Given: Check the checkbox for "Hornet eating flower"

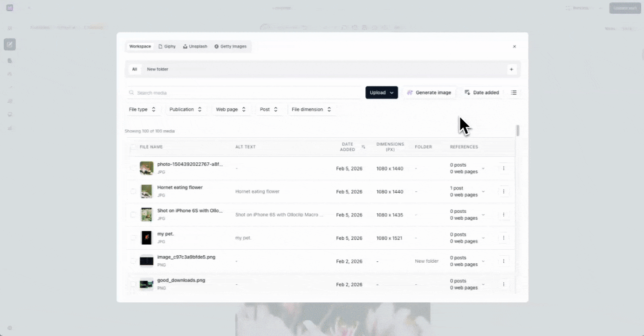Looking at the screenshot, I should click(133, 191).
